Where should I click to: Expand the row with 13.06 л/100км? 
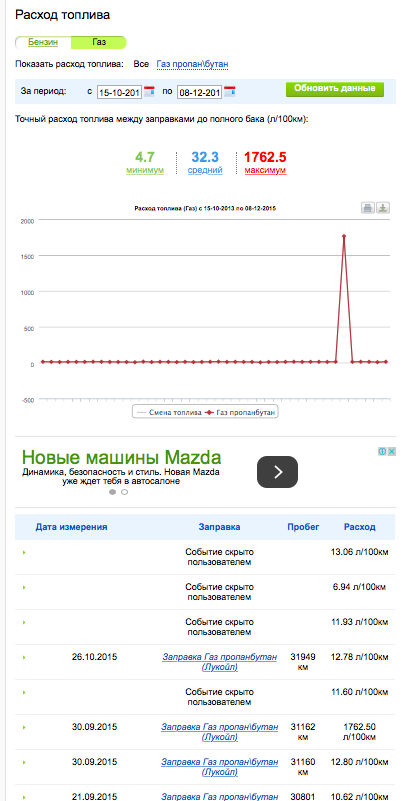click(x=24, y=553)
